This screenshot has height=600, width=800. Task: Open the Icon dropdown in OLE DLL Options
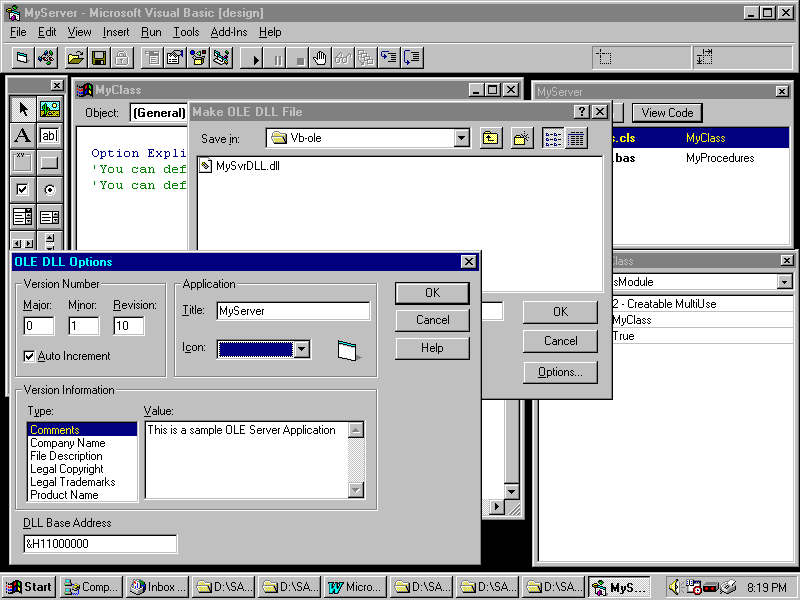pos(302,349)
